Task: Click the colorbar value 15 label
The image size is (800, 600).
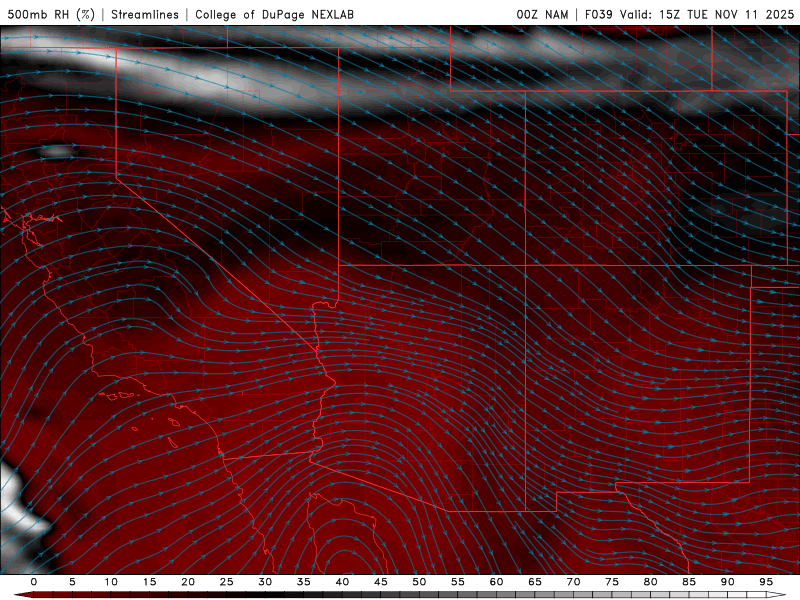Action: click(149, 582)
